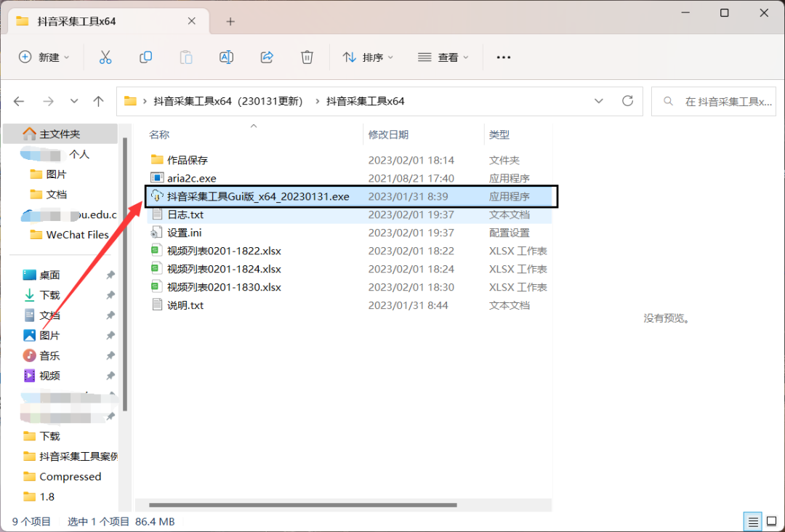The width and height of the screenshot is (785, 532).
Task: Open the 查看 view dropdown
Action: pyautogui.click(x=443, y=57)
